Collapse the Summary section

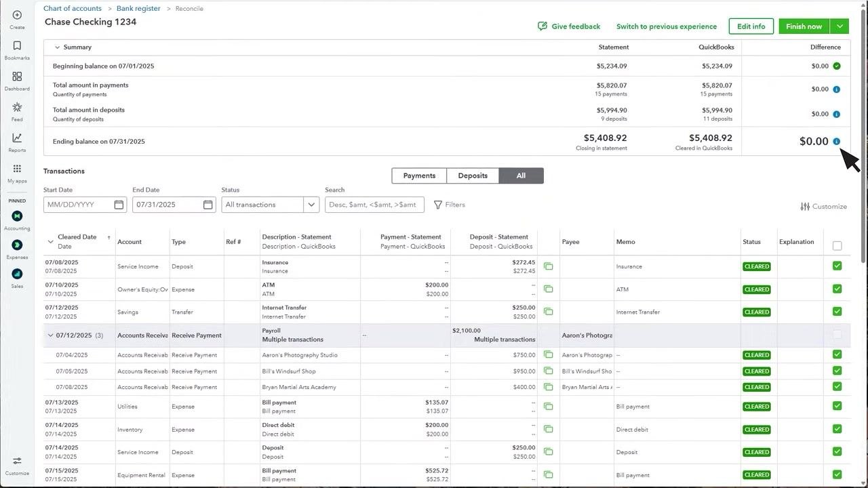coord(57,47)
